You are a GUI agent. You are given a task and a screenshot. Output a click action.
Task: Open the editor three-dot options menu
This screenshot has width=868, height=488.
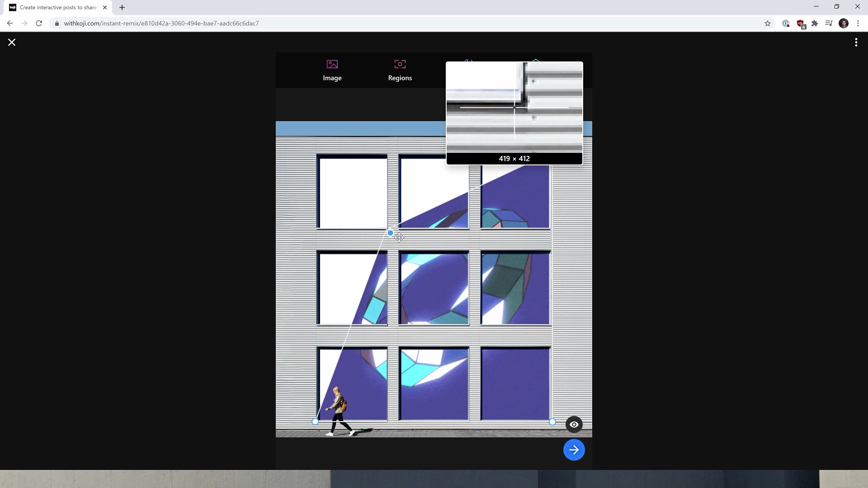856,42
